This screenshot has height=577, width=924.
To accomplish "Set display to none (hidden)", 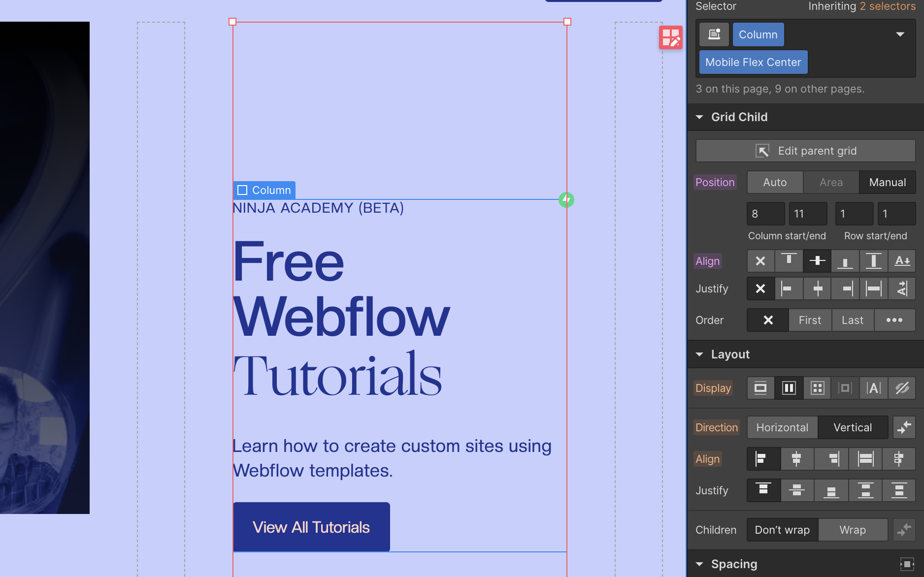I will click(902, 388).
